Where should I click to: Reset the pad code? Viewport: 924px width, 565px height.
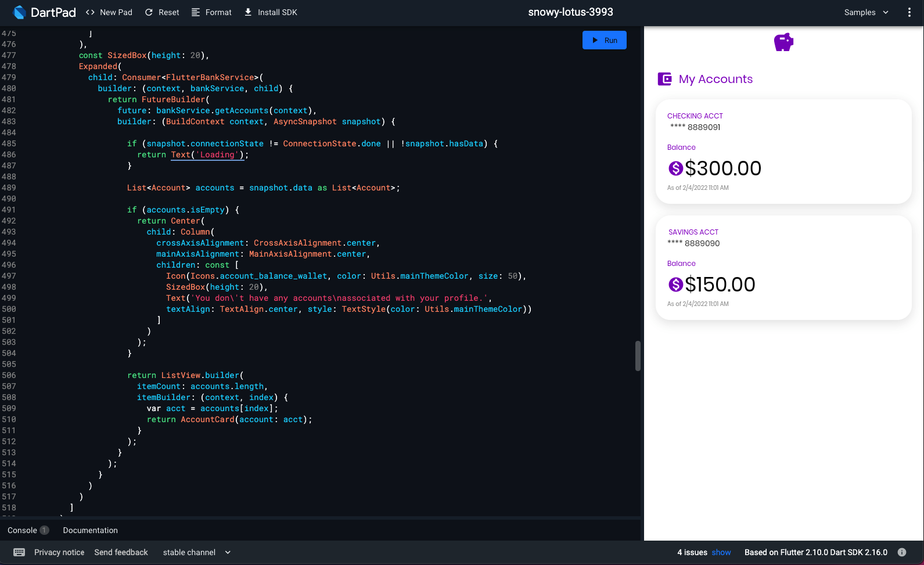pos(162,12)
